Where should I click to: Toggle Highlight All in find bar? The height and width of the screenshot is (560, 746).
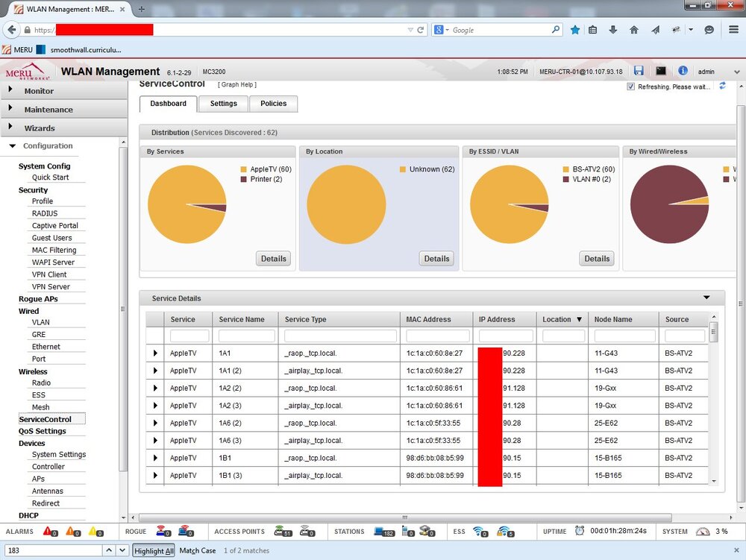point(154,550)
